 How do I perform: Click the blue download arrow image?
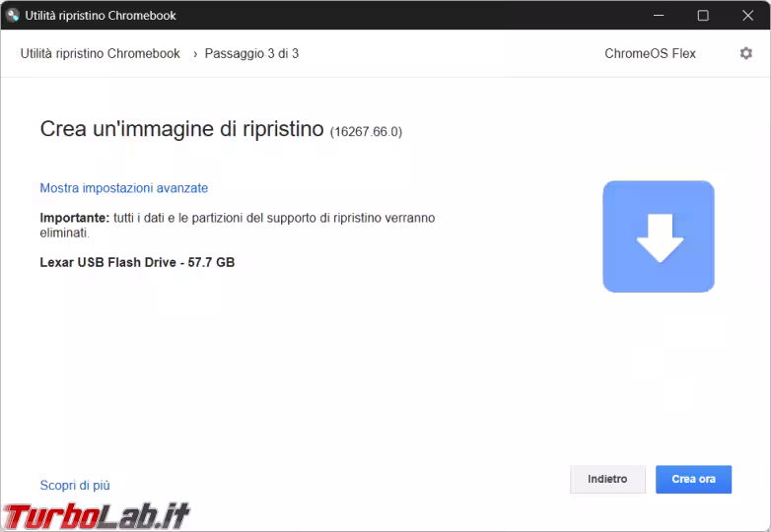click(x=658, y=236)
